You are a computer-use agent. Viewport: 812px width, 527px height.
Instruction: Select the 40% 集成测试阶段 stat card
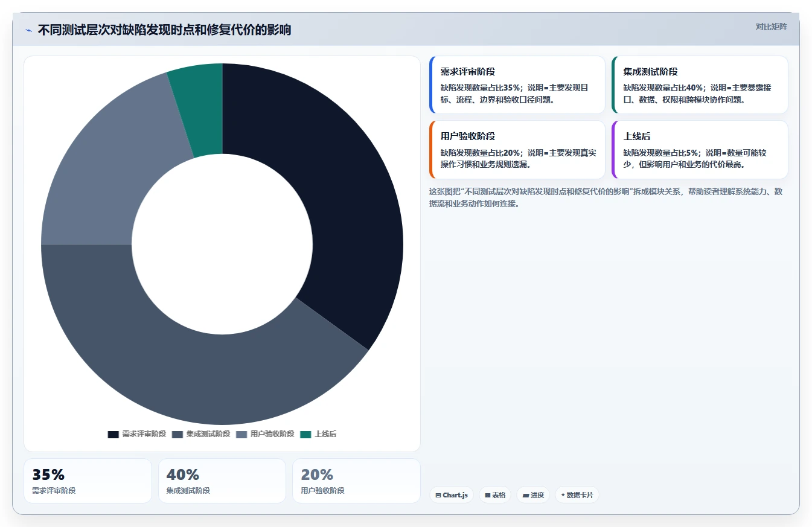222,481
